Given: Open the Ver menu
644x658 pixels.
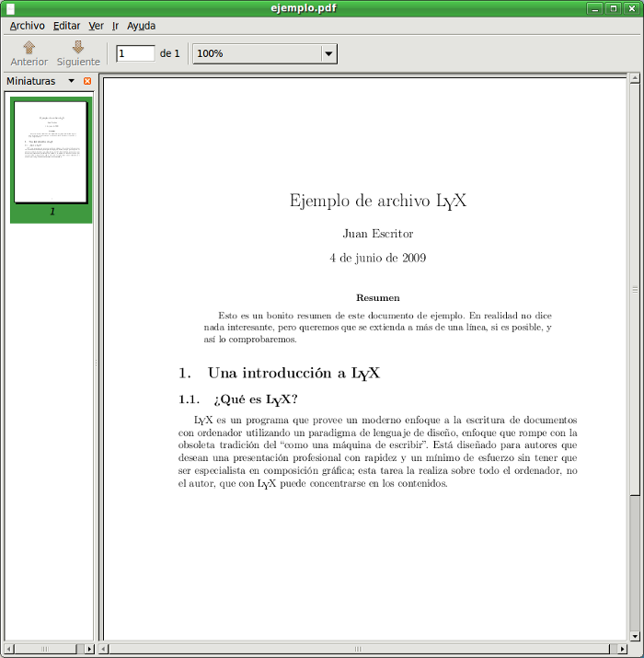Looking at the screenshot, I should point(96,26).
